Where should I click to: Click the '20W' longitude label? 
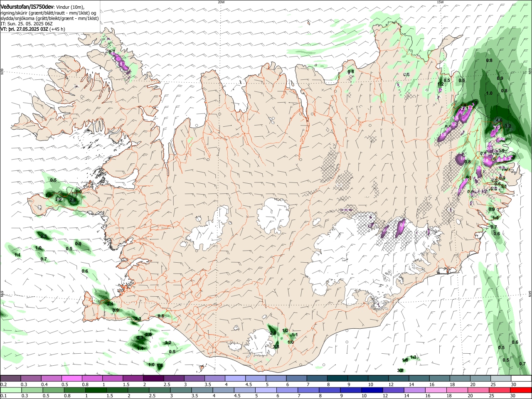point(221,2)
